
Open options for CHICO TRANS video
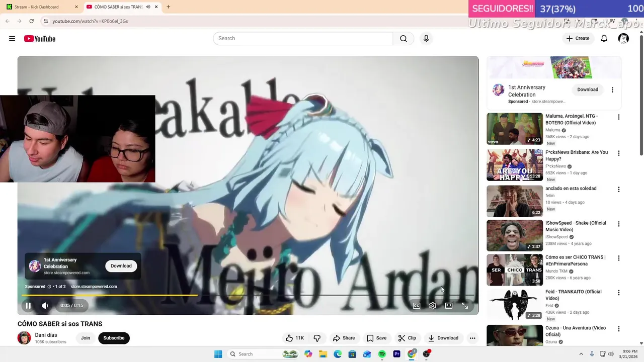click(x=619, y=258)
